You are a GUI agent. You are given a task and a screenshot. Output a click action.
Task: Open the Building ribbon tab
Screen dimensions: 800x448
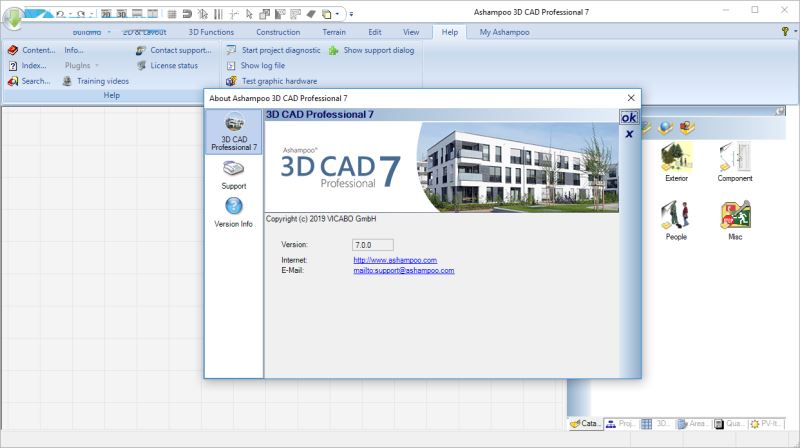tap(87, 32)
